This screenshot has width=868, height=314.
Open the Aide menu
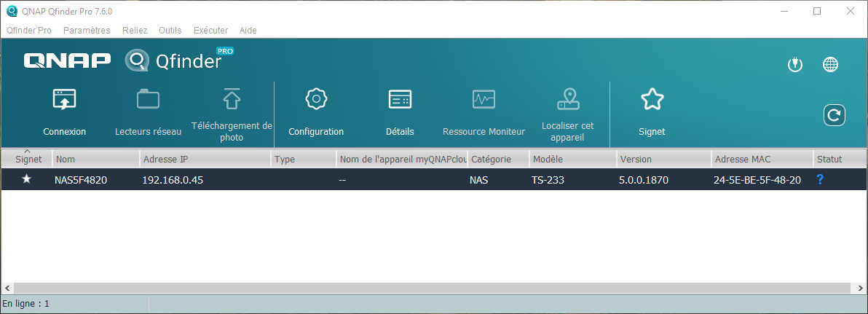pyautogui.click(x=248, y=31)
